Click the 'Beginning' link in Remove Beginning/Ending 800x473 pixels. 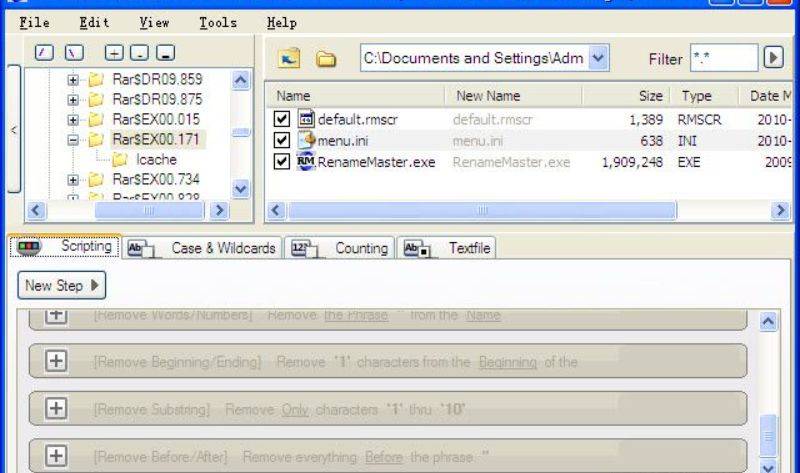pos(508,362)
